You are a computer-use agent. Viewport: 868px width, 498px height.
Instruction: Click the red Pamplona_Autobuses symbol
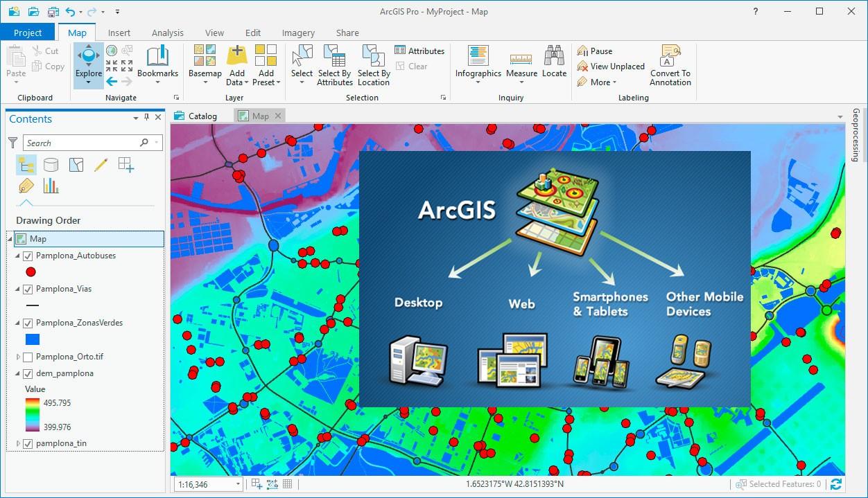click(x=31, y=272)
